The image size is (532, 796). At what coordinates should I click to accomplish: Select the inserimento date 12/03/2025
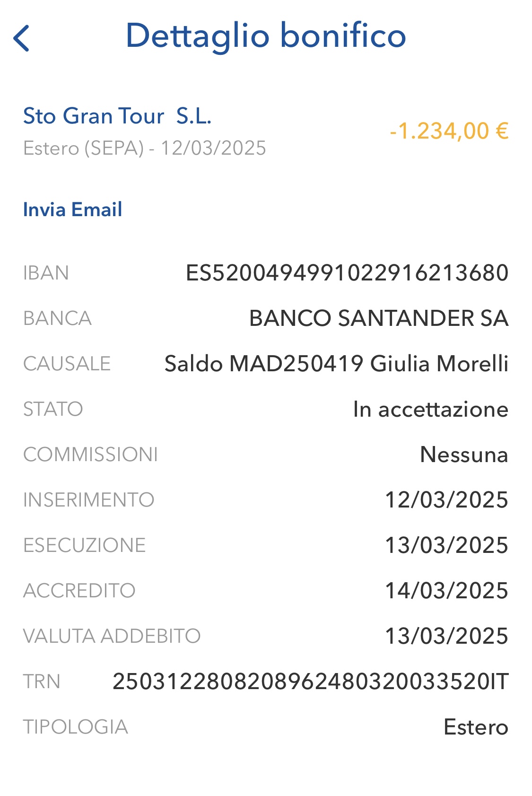(x=447, y=500)
